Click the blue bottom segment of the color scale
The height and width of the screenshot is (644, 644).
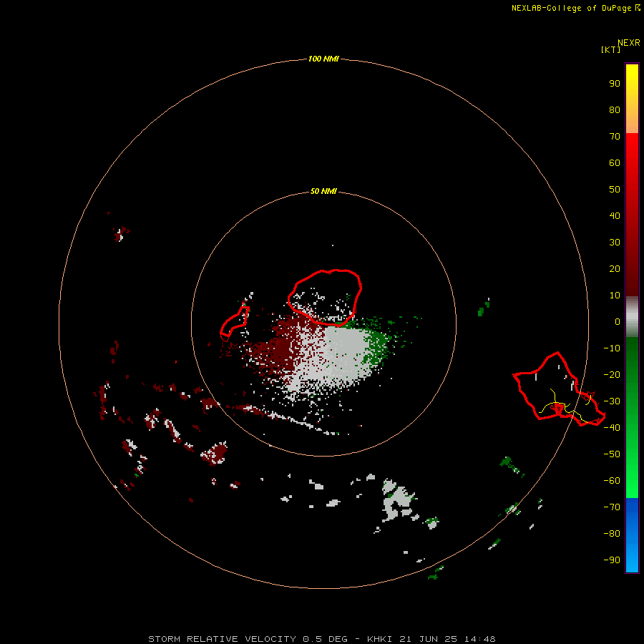click(x=632, y=536)
